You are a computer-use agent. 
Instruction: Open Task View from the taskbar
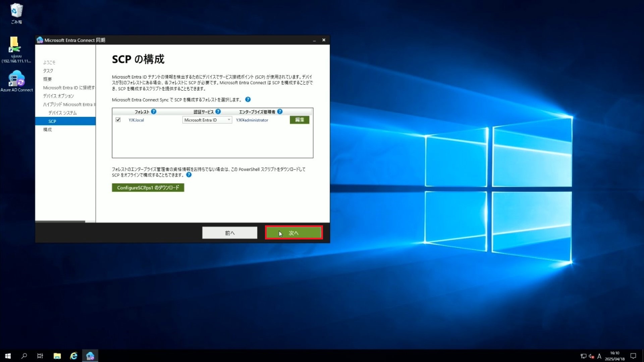pyautogui.click(x=40, y=356)
